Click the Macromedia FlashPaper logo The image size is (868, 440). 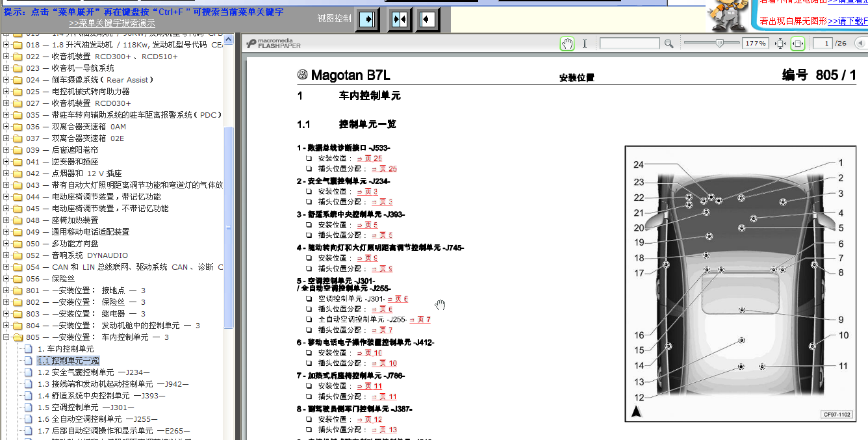pos(274,44)
